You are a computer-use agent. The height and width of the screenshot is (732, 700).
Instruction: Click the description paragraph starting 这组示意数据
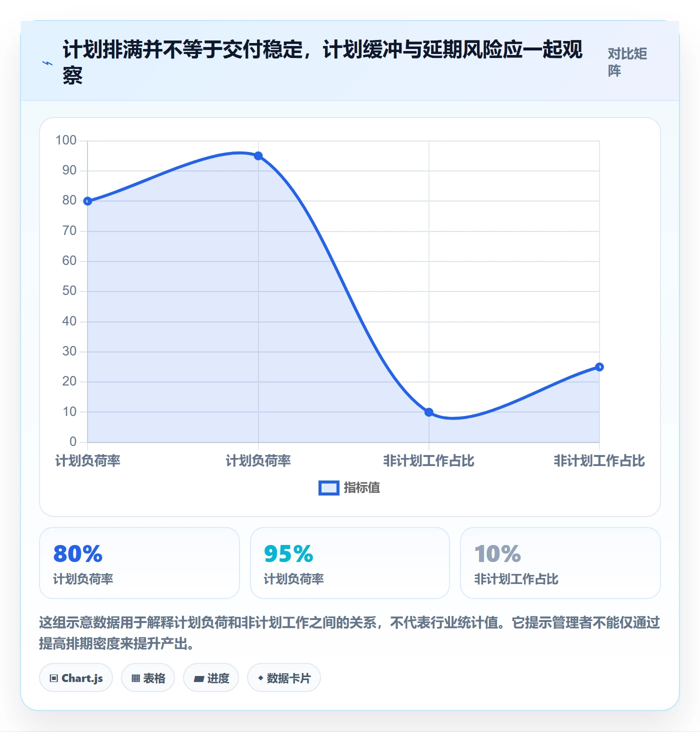coord(349,633)
